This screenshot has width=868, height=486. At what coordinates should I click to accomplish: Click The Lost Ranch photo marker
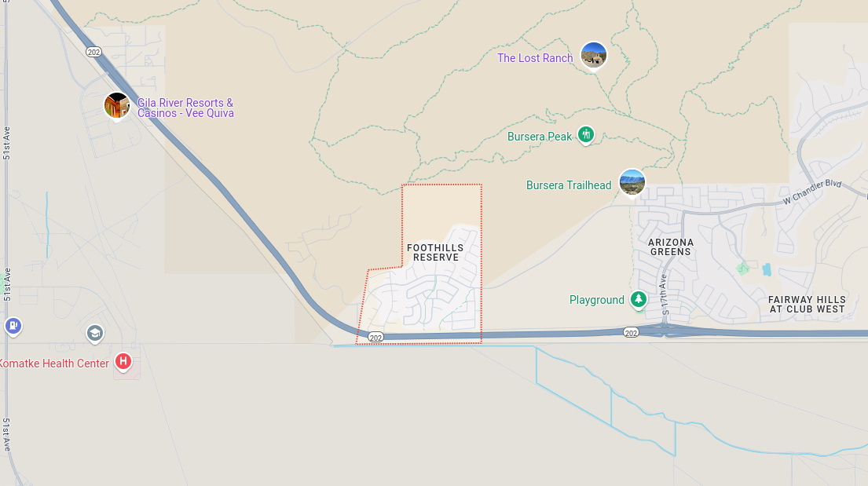click(x=593, y=56)
